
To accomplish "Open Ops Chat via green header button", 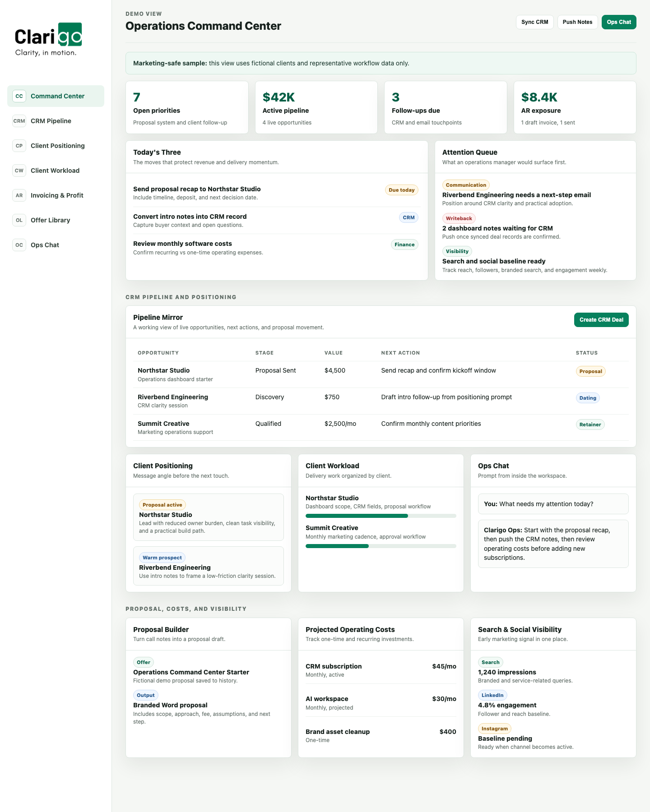I will click(x=619, y=22).
